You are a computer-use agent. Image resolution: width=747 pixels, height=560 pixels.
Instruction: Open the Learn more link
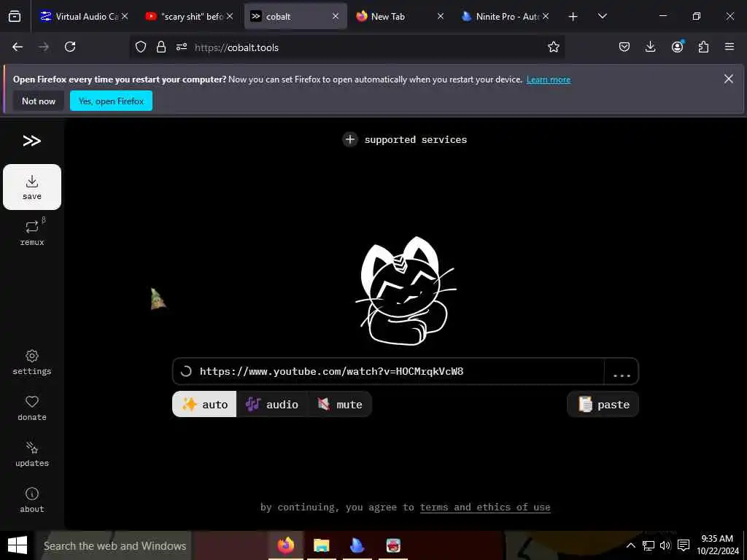(x=549, y=79)
